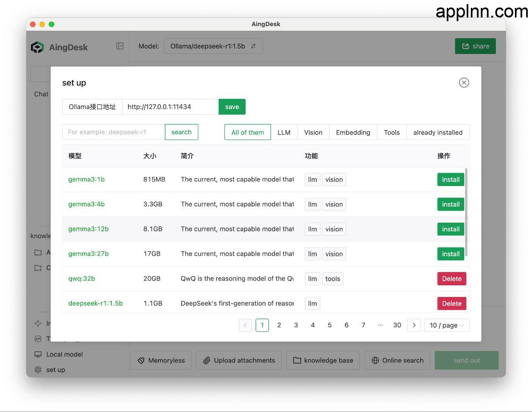532x412 pixels.
Task: Focus the model search field
Action: click(x=113, y=132)
